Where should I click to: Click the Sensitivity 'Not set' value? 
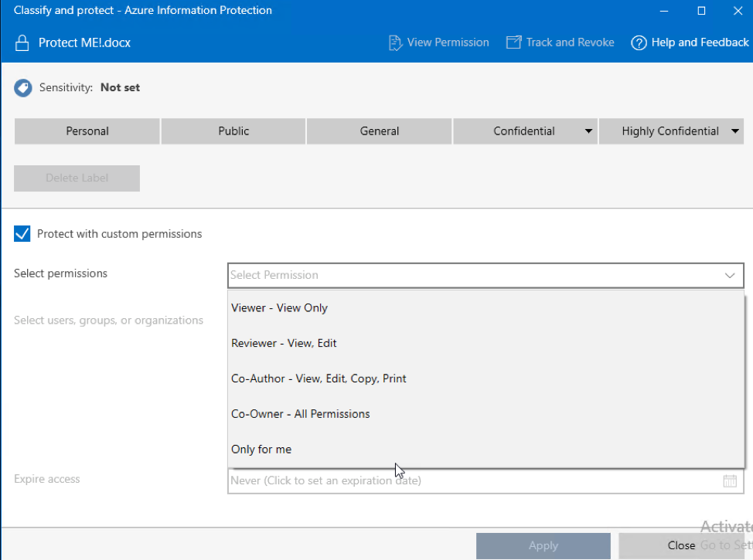tap(120, 87)
